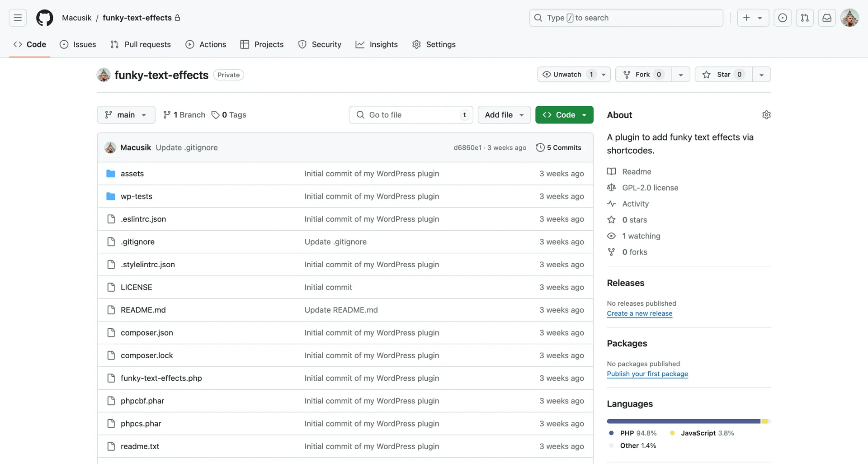Screen dimensions: 868x464
Task: Open the user profile avatar menu
Action: tap(849, 18)
